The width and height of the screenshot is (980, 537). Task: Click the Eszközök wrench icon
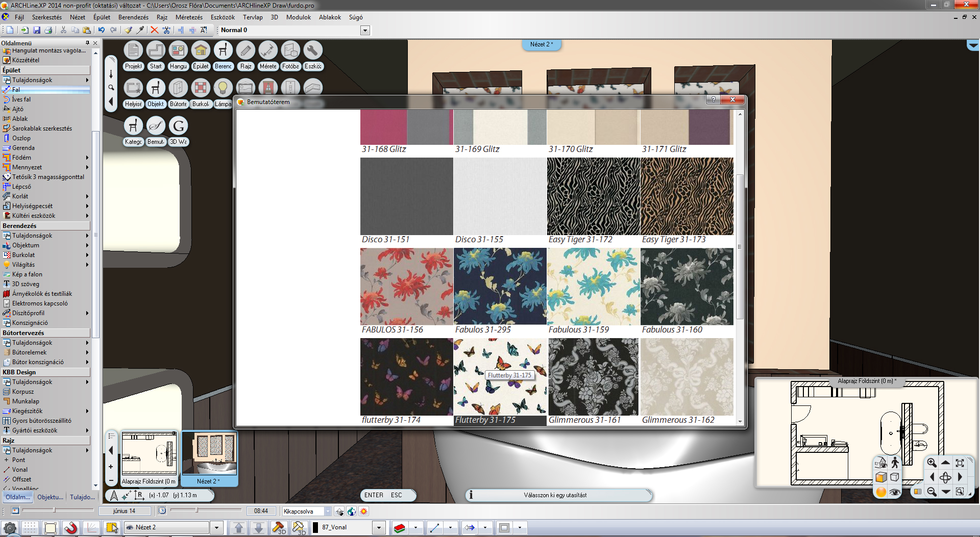click(312, 50)
